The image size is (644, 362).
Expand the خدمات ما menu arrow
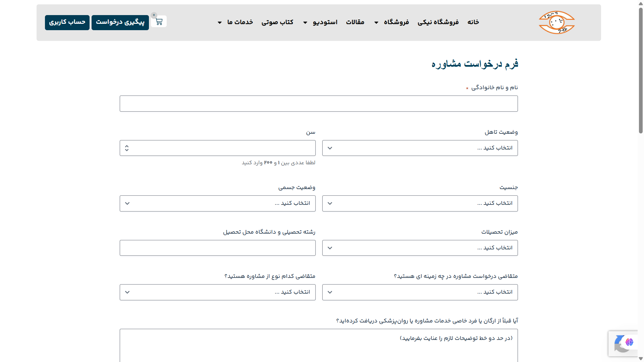point(220,22)
